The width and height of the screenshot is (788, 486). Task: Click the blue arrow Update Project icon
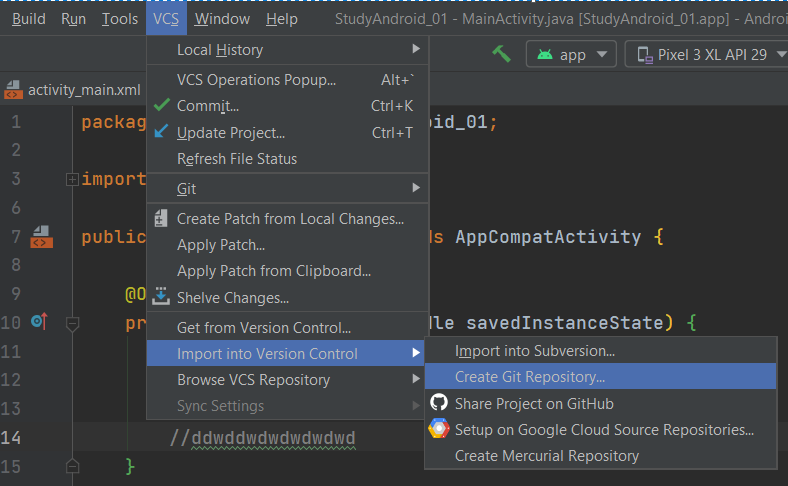tap(161, 131)
